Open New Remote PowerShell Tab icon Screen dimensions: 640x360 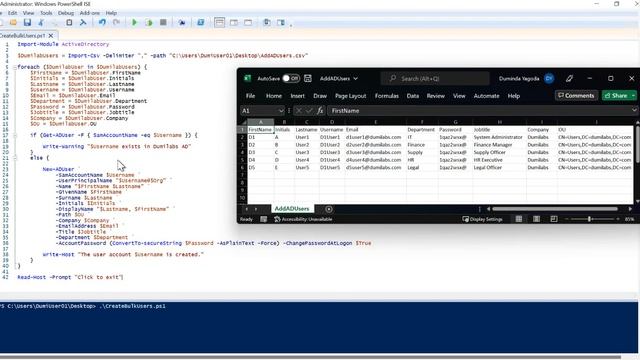(182, 23)
